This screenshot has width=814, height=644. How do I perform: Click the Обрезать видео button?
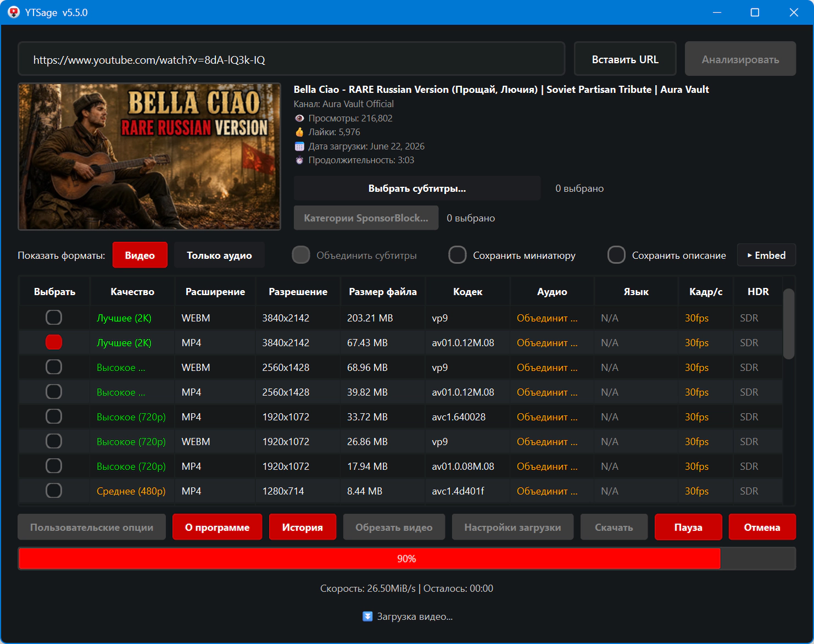(x=394, y=527)
